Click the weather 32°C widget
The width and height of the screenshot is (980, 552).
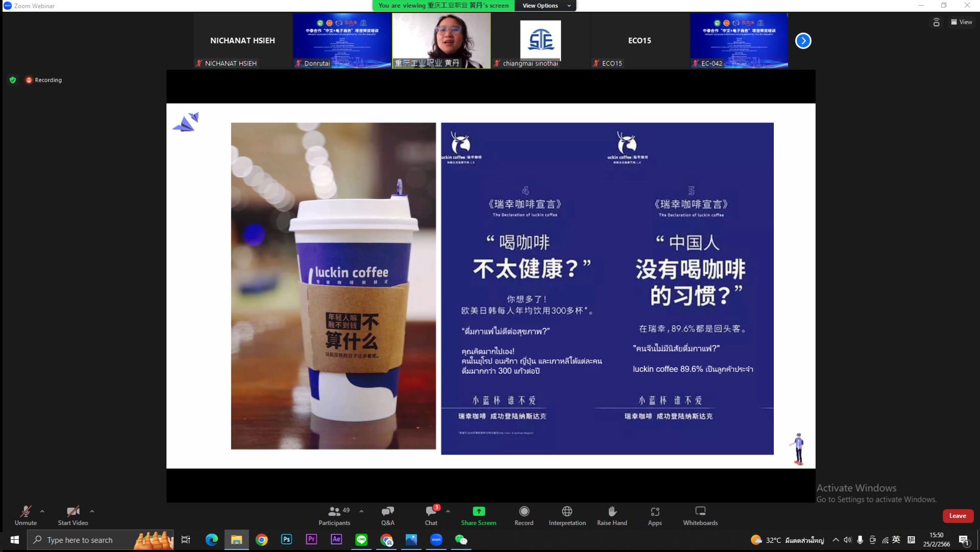pyautogui.click(x=788, y=540)
